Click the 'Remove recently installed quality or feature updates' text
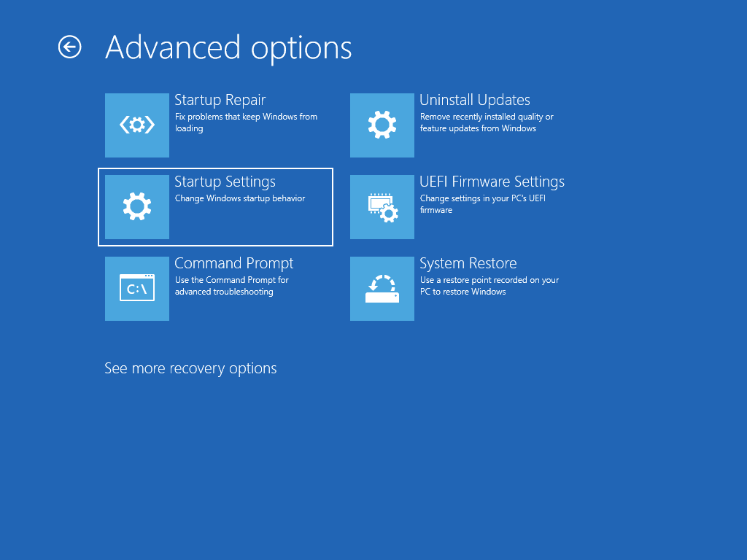This screenshot has width=747, height=560. point(486,122)
